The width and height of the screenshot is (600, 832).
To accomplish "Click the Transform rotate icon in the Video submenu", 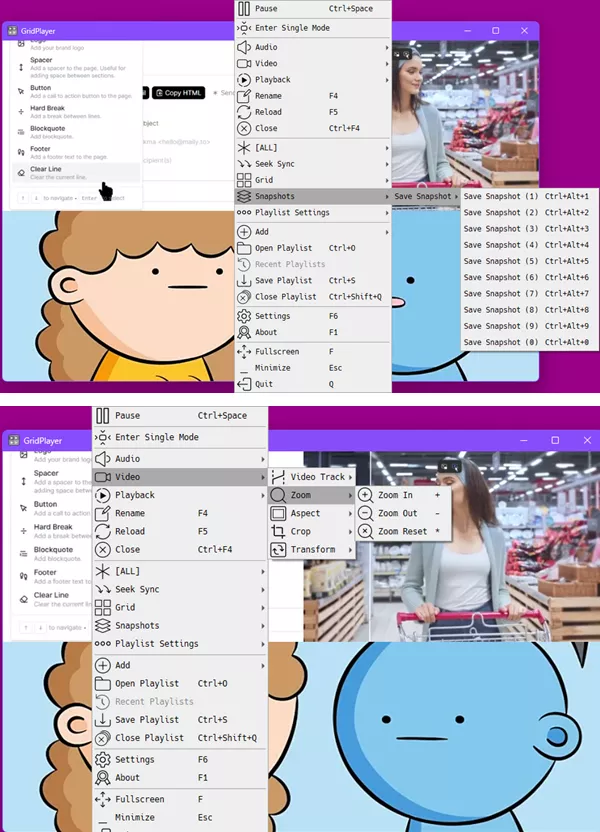I will pos(278,550).
